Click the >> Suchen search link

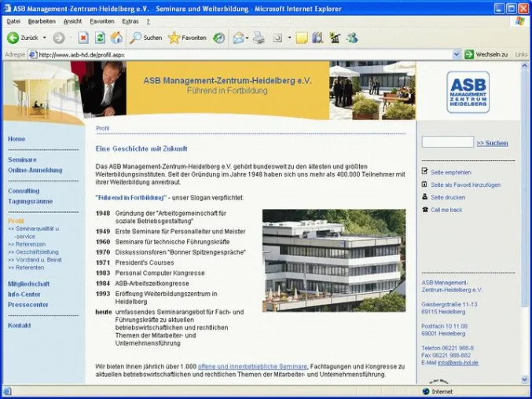pos(492,143)
